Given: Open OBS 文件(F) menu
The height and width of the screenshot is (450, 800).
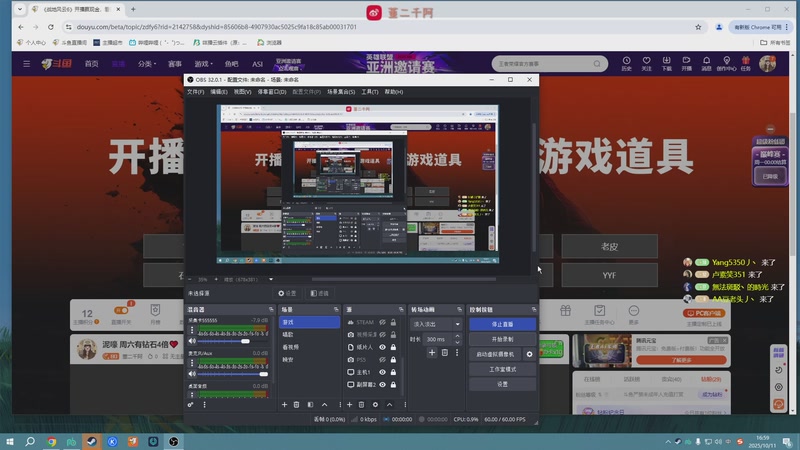Looking at the screenshot, I should tap(195, 92).
